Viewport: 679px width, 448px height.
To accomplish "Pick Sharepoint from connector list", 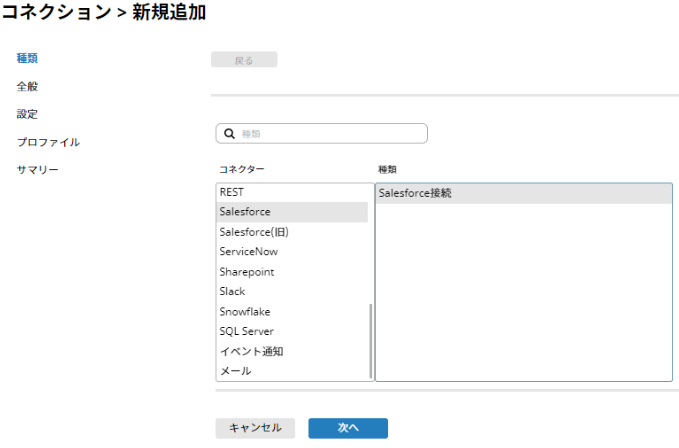I will 292,272.
